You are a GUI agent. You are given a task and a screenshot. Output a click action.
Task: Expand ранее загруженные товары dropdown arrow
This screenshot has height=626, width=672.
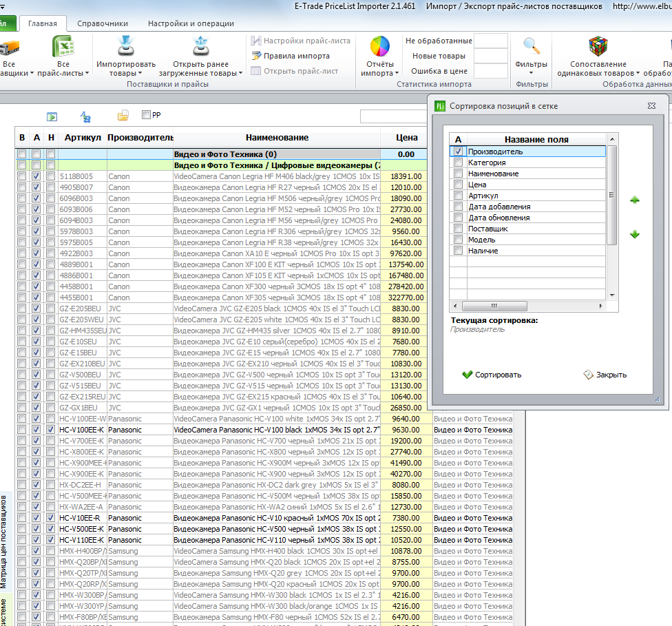click(240, 73)
